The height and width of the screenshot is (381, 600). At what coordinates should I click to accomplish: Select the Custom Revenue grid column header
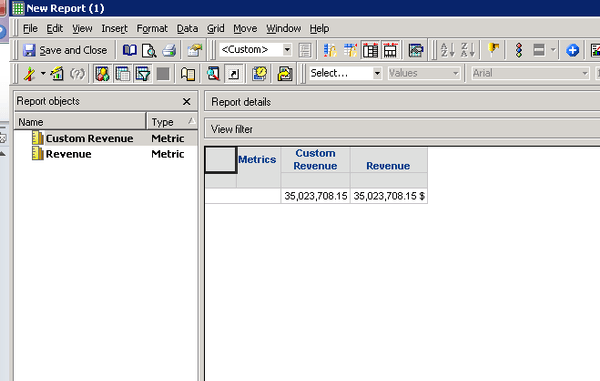coord(315,160)
